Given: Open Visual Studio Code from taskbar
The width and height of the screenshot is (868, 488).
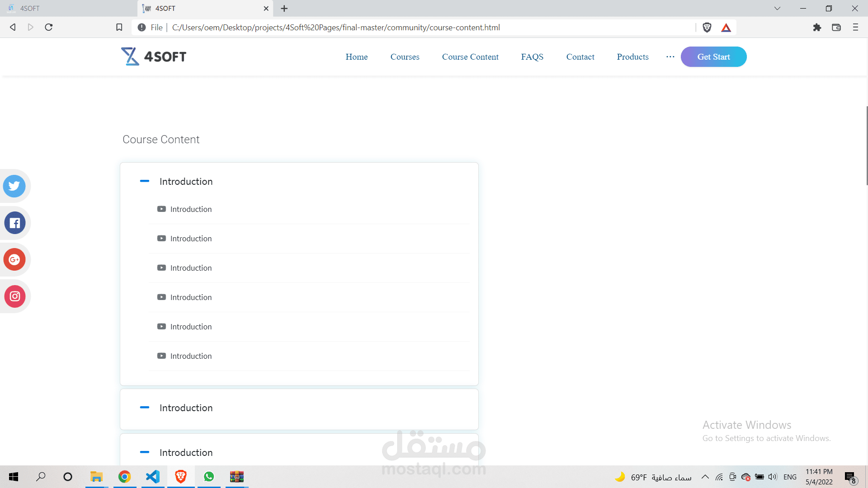Looking at the screenshot, I should [x=153, y=477].
